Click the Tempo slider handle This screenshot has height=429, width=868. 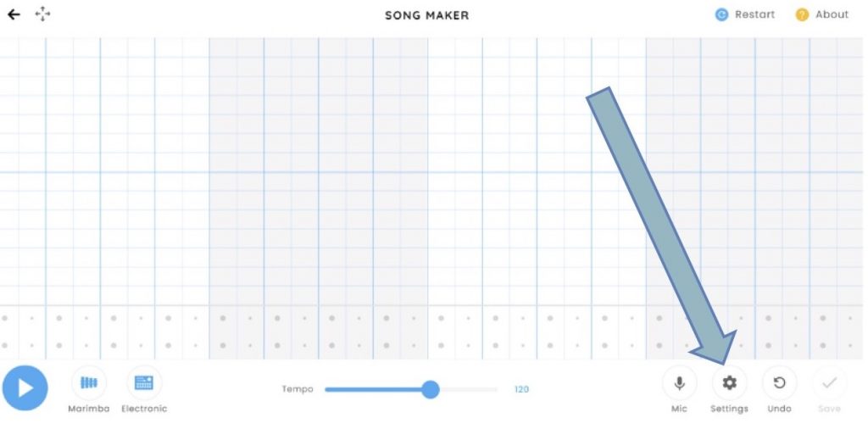(x=431, y=389)
